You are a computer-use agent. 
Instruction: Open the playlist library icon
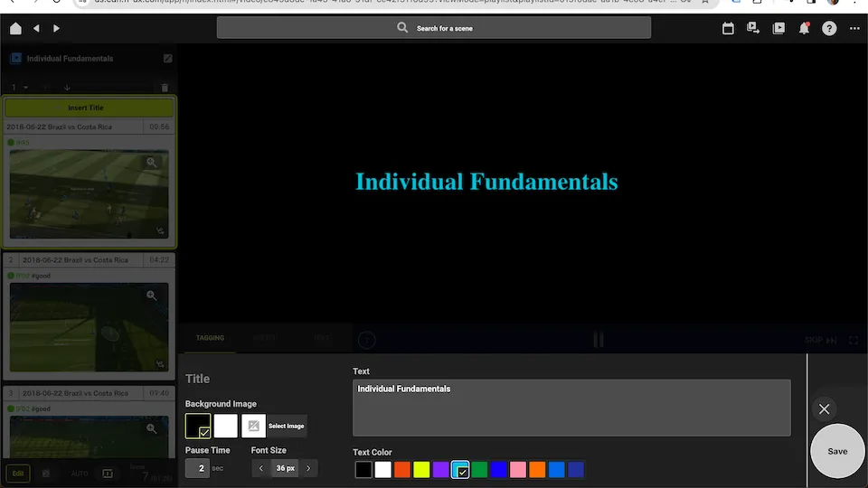(x=778, y=28)
